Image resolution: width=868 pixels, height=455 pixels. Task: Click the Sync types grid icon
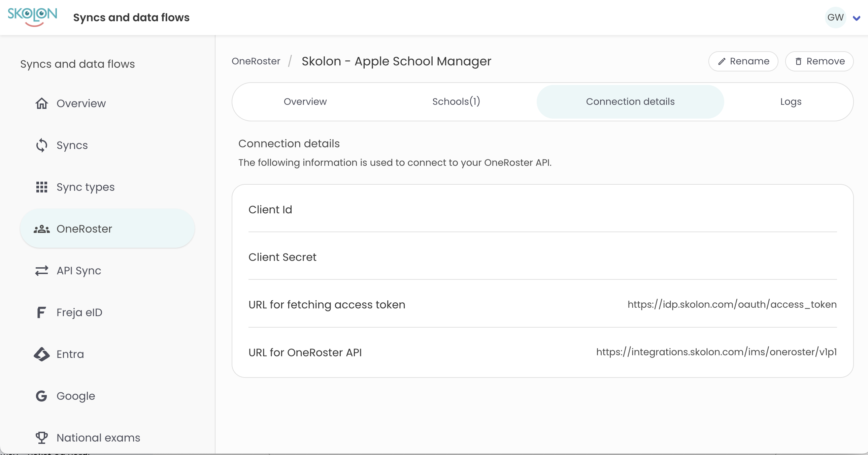pyautogui.click(x=42, y=187)
